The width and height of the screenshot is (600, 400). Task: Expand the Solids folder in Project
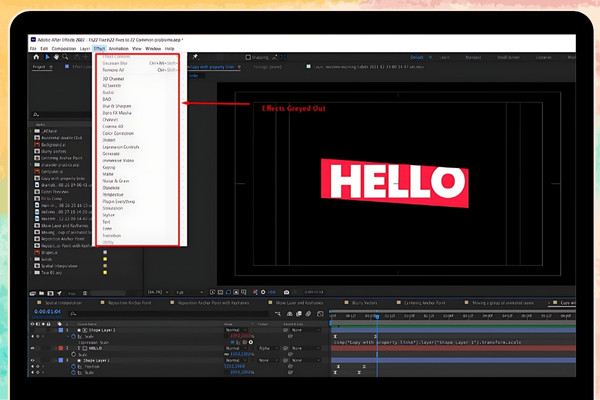tap(31, 259)
